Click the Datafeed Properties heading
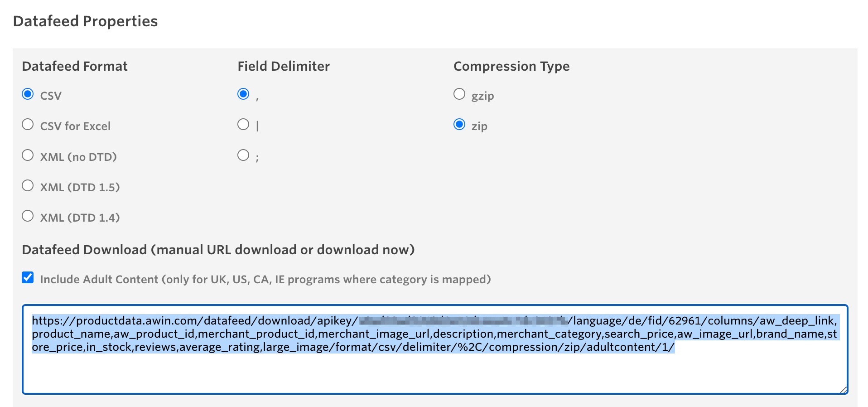868x407 pixels. click(86, 21)
